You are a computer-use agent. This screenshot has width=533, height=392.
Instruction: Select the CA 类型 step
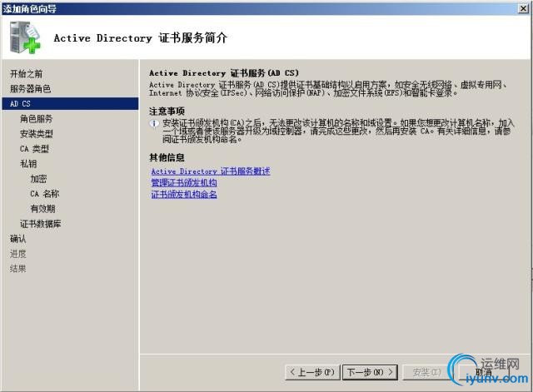tap(34, 148)
